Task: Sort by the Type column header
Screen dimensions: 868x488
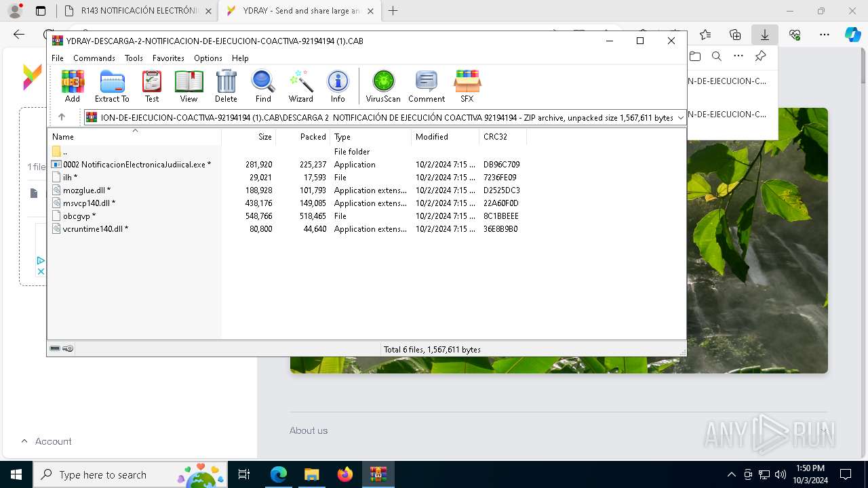Action: [x=370, y=137]
